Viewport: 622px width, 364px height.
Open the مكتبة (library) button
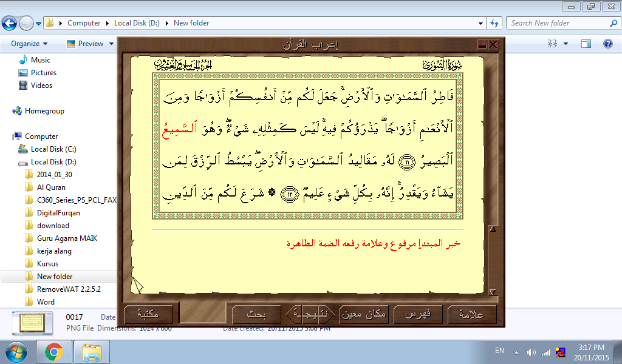click(x=148, y=314)
